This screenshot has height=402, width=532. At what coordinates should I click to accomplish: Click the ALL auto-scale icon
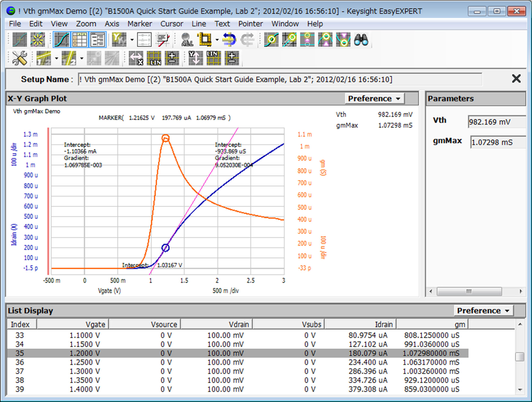187,40
